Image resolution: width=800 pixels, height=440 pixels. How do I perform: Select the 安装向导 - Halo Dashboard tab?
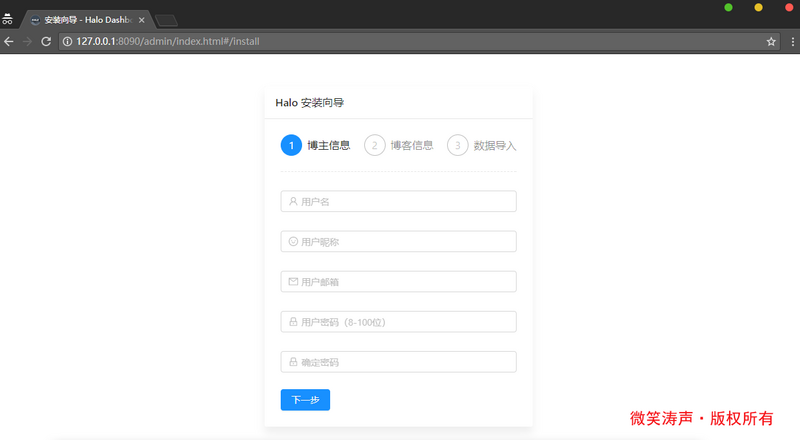click(87, 20)
